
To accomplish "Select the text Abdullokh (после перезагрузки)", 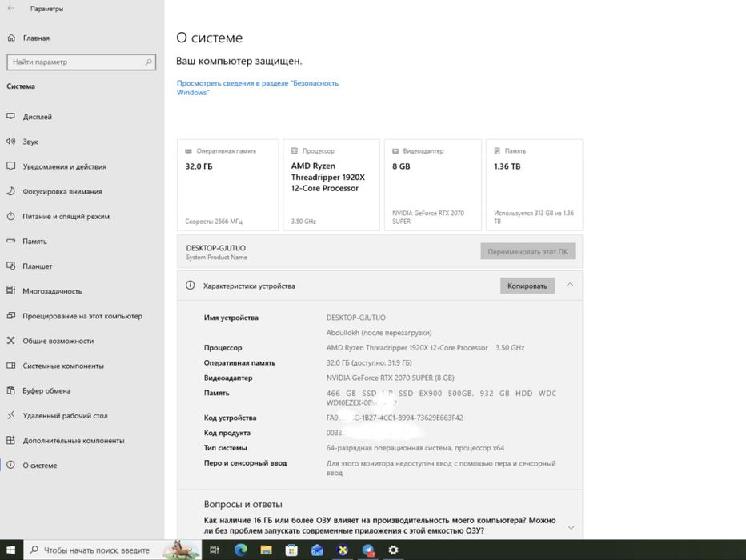I will 379,333.
